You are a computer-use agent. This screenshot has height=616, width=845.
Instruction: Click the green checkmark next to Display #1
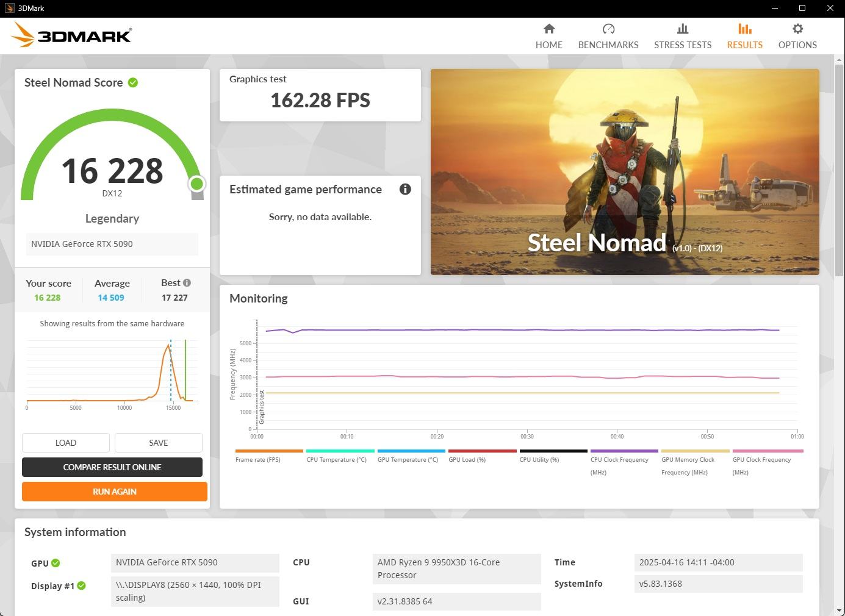tap(81, 586)
